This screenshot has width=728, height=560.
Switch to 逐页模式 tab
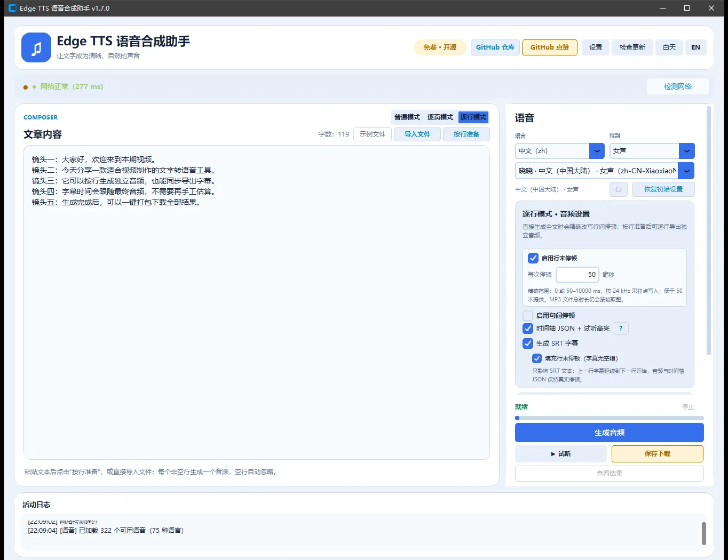440,117
